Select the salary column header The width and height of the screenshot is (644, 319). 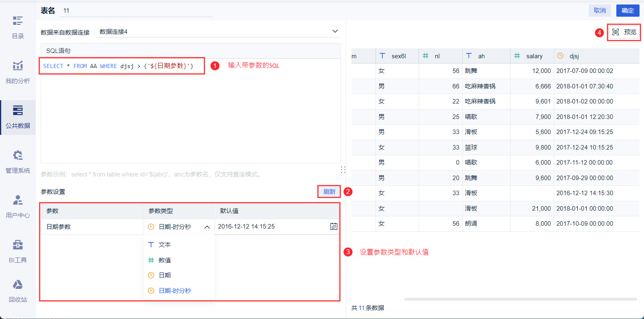click(532, 56)
